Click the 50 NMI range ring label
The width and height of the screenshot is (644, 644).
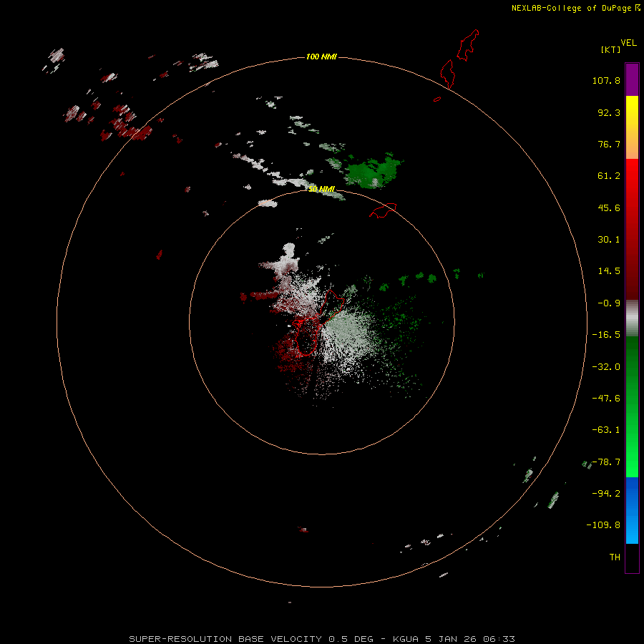[321, 189]
